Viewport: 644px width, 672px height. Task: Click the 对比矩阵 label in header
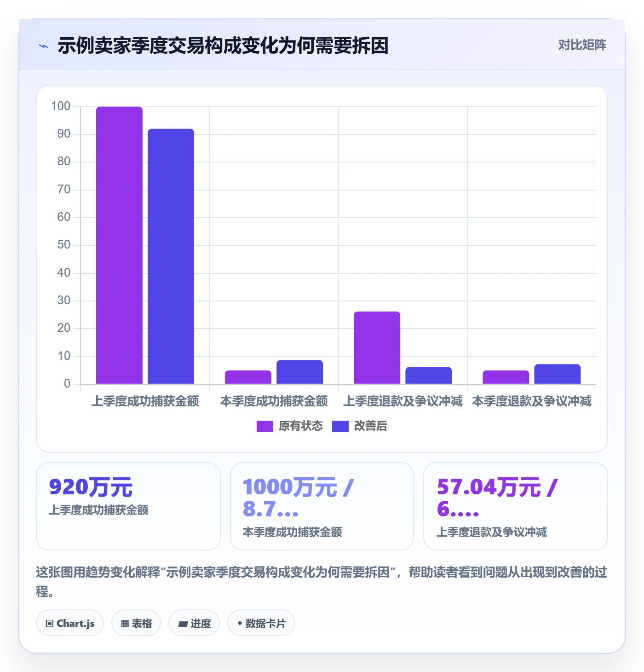(582, 45)
